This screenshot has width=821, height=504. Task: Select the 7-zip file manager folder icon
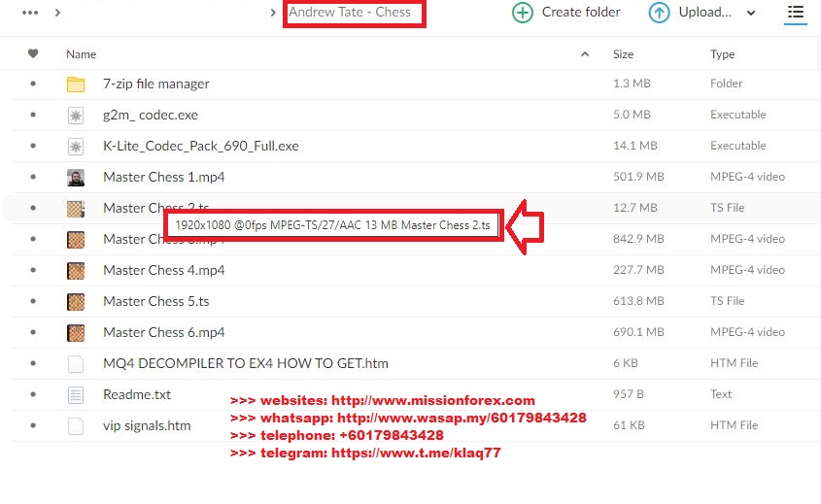point(76,84)
